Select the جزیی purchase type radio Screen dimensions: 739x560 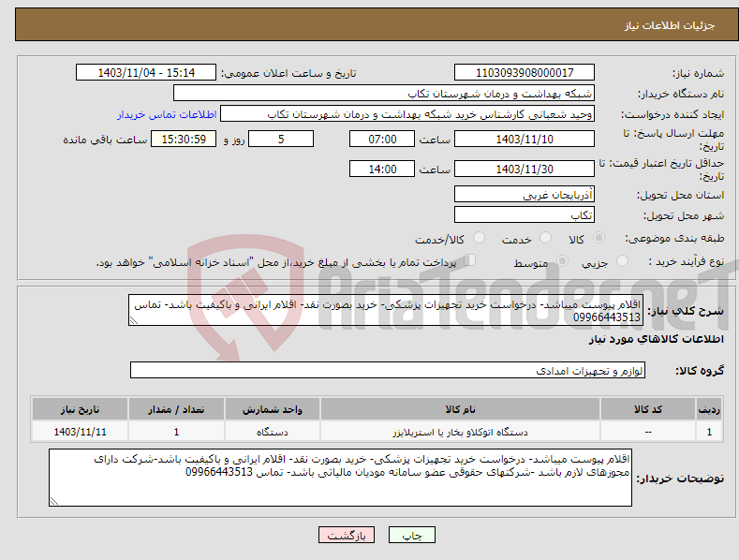click(x=622, y=261)
